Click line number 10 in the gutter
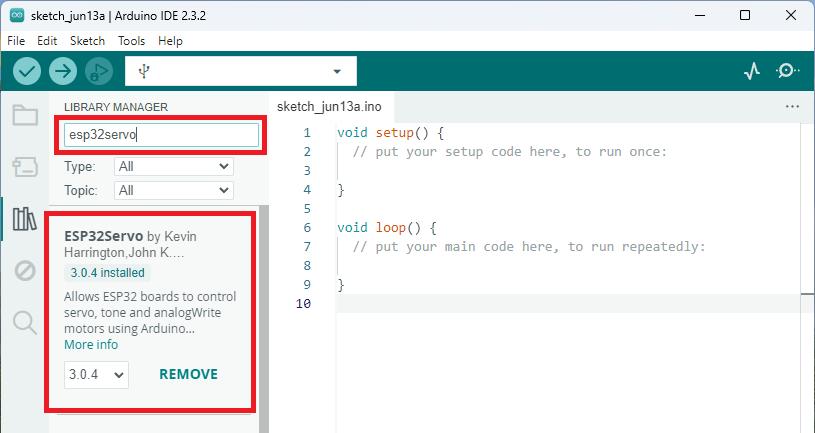Image resolution: width=815 pixels, height=433 pixels. 303,304
